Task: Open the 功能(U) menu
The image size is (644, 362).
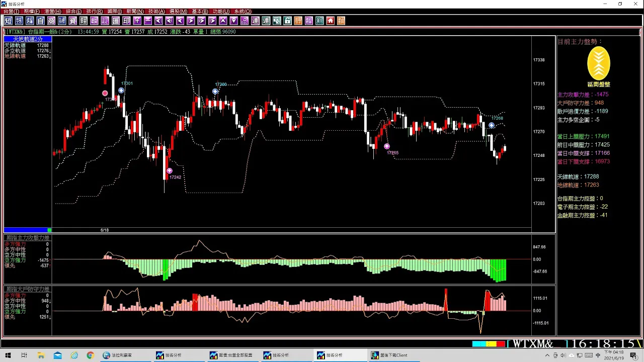Action: pos(221,11)
